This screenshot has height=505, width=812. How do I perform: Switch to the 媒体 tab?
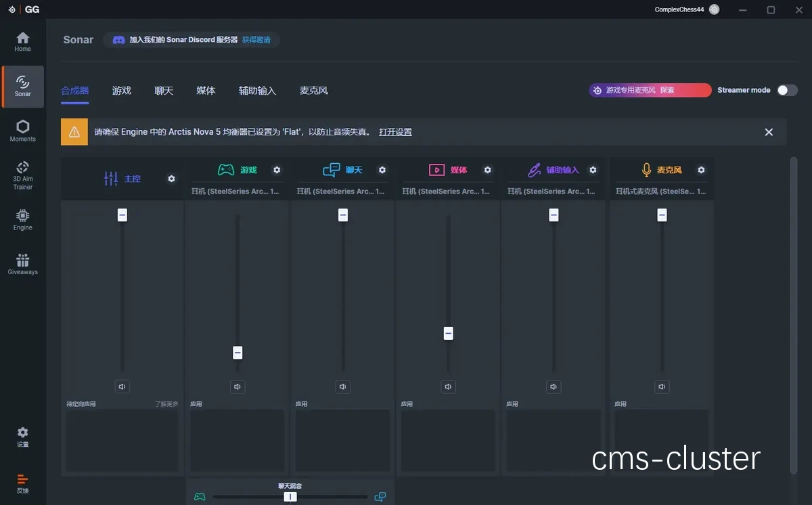point(206,90)
